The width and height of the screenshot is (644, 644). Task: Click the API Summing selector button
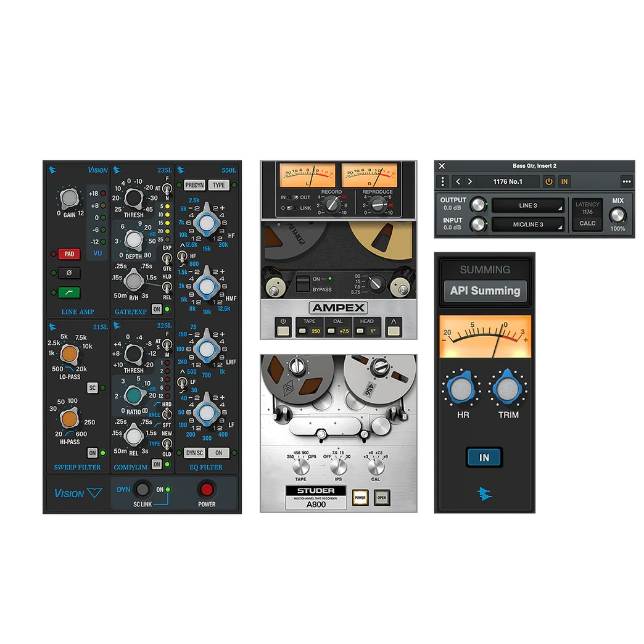click(485, 291)
